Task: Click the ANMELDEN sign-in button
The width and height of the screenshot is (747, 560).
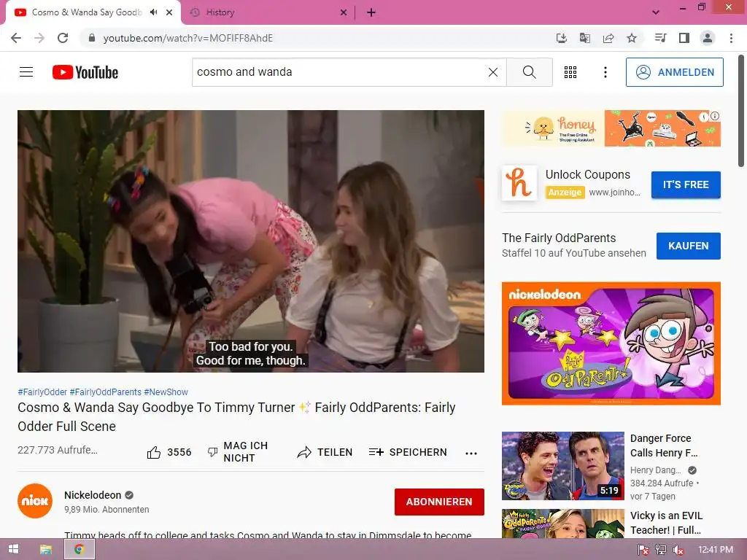Action: [x=675, y=72]
